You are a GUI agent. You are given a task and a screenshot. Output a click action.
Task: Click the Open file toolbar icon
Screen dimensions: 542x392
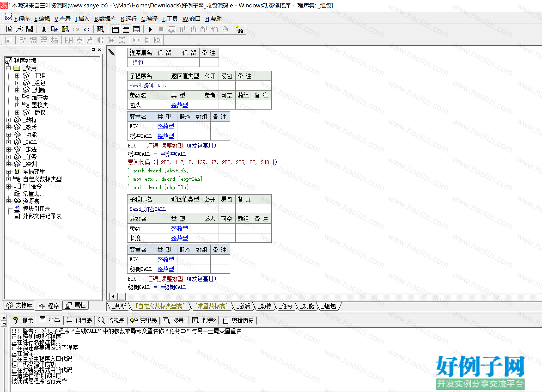pyautogui.click(x=19, y=29)
